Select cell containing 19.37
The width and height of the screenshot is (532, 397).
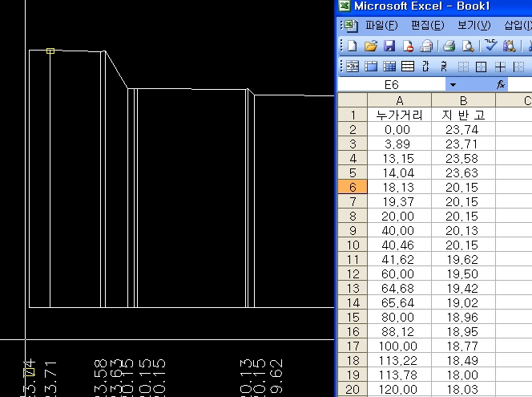(x=399, y=202)
